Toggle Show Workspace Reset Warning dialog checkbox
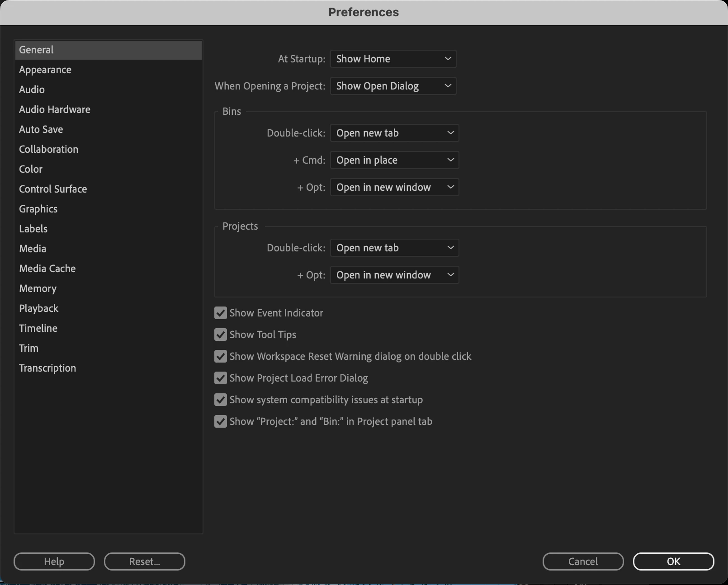This screenshot has width=728, height=585. (x=221, y=356)
